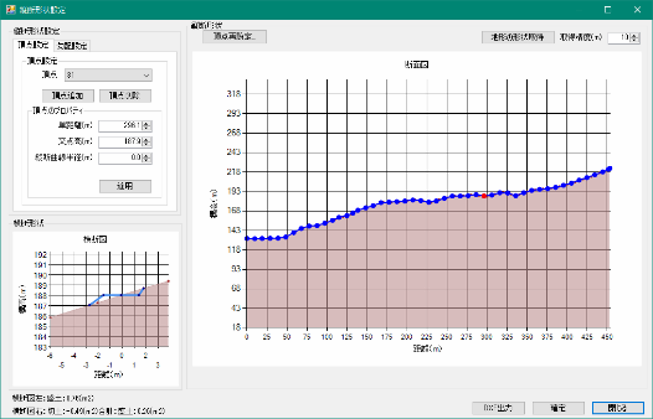Click the 頂点のプロパティ group label

[x=58, y=111]
